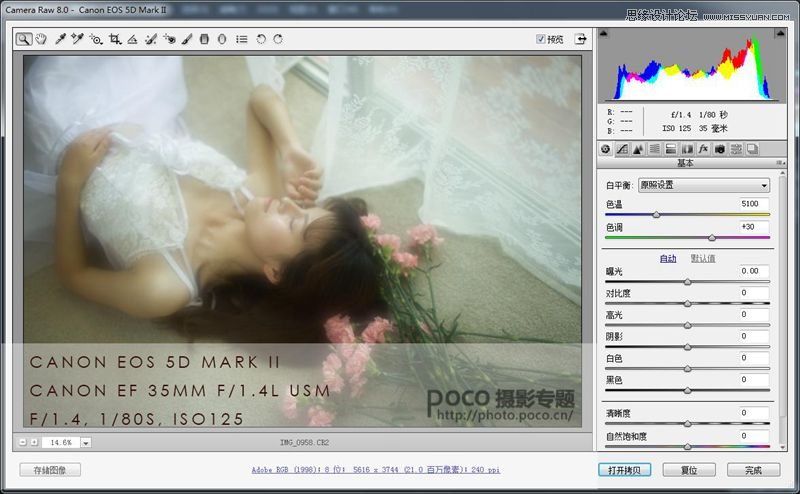Toggle the 预览 preview checkbox
The height and width of the screenshot is (494, 800).
point(541,39)
